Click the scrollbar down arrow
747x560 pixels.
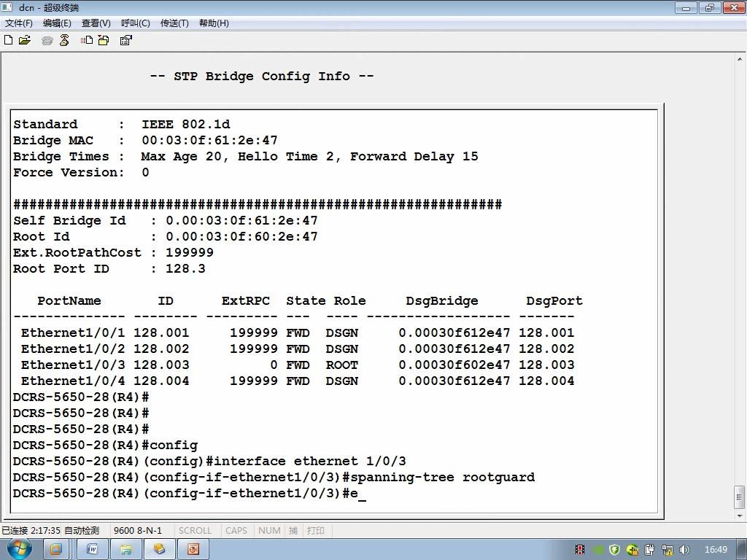(740, 516)
